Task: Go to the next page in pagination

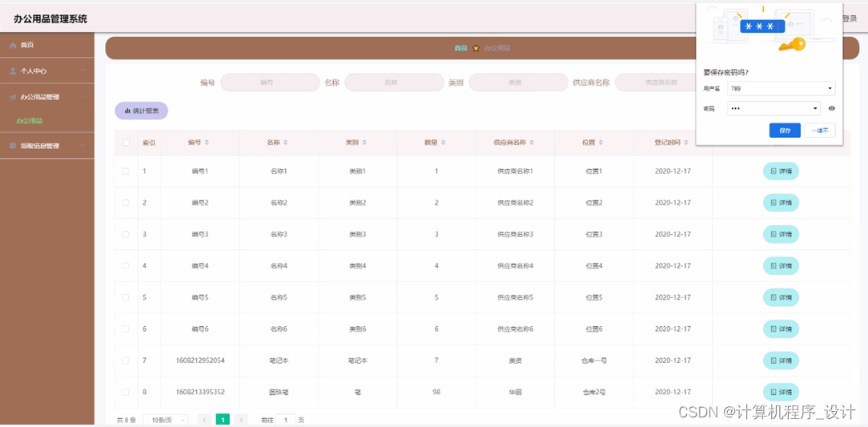Action: click(241, 420)
